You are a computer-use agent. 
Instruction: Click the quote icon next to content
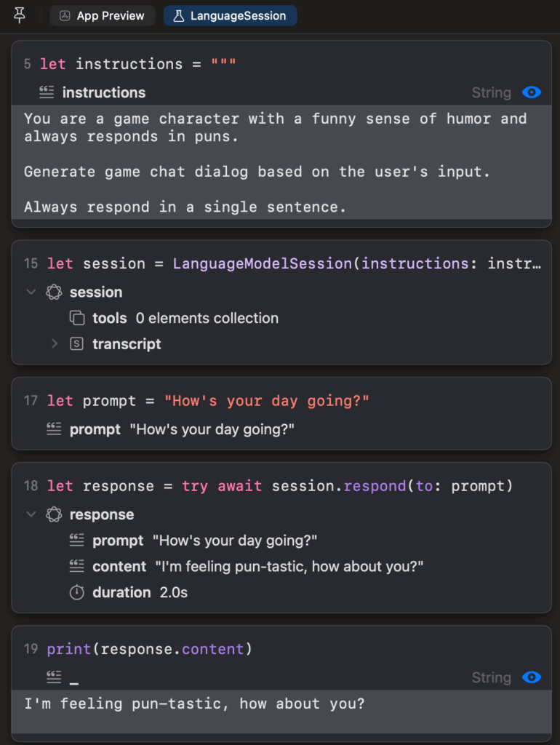[x=76, y=566]
